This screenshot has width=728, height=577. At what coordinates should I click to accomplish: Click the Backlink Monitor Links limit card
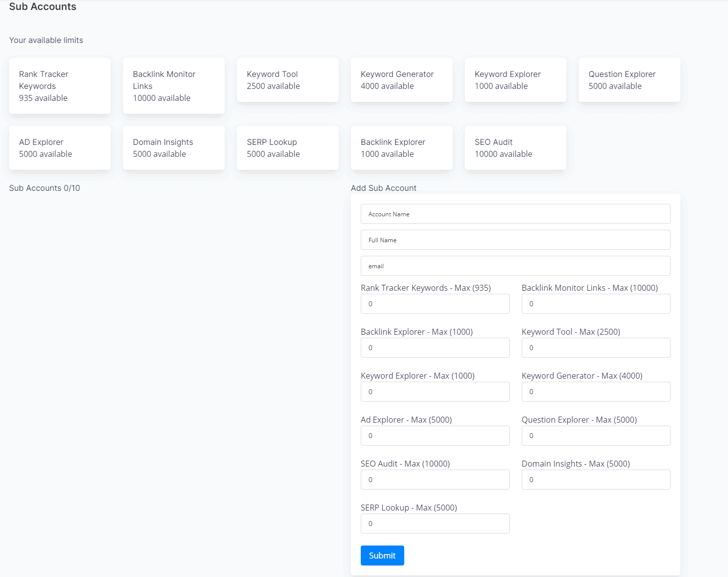(174, 86)
